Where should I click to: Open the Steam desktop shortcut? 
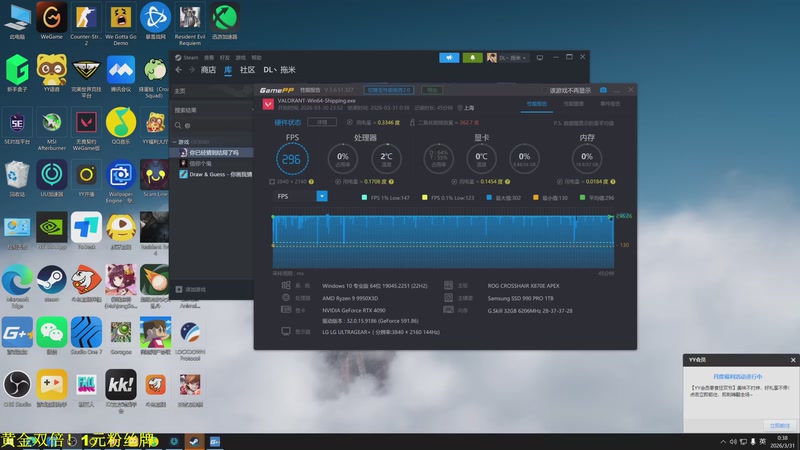click(x=52, y=283)
